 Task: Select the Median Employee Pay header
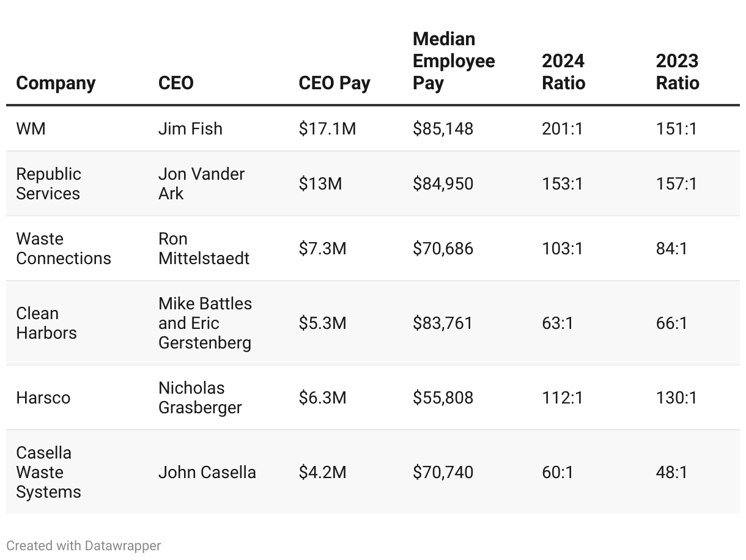coord(454,61)
